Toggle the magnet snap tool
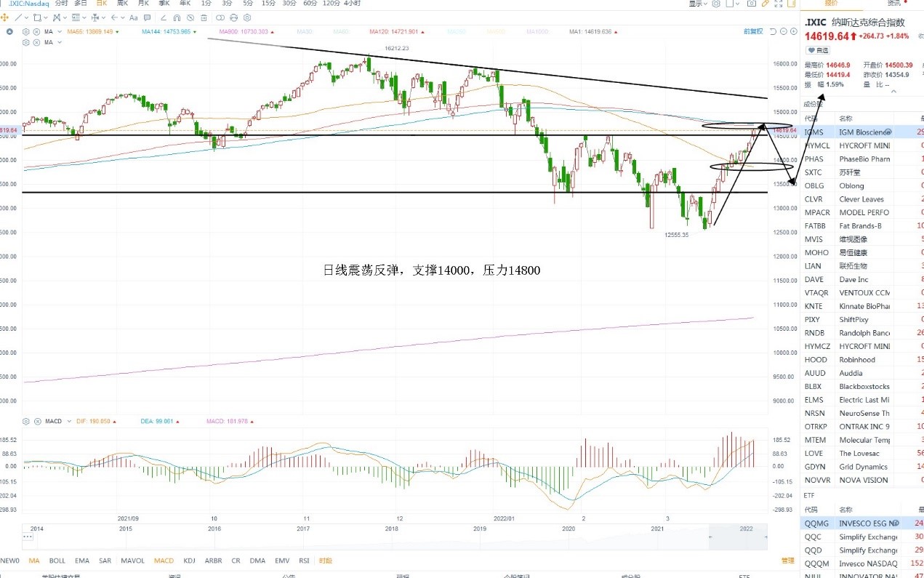 177,17
